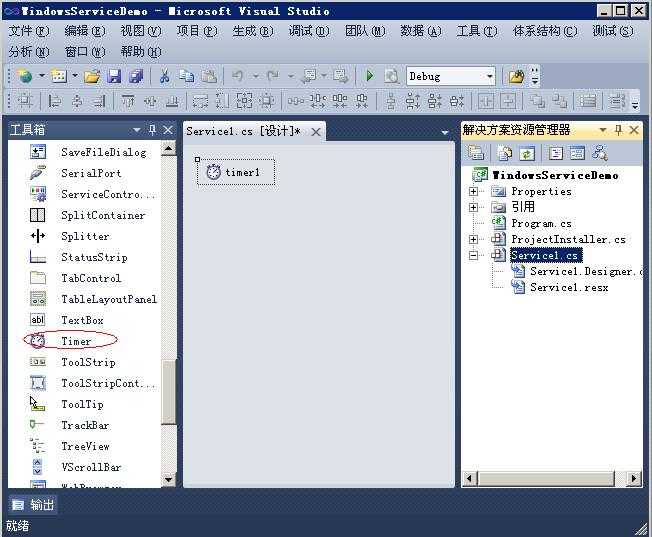Click the Cut scissors icon
This screenshot has height=537, width=652.
(164, 77)
